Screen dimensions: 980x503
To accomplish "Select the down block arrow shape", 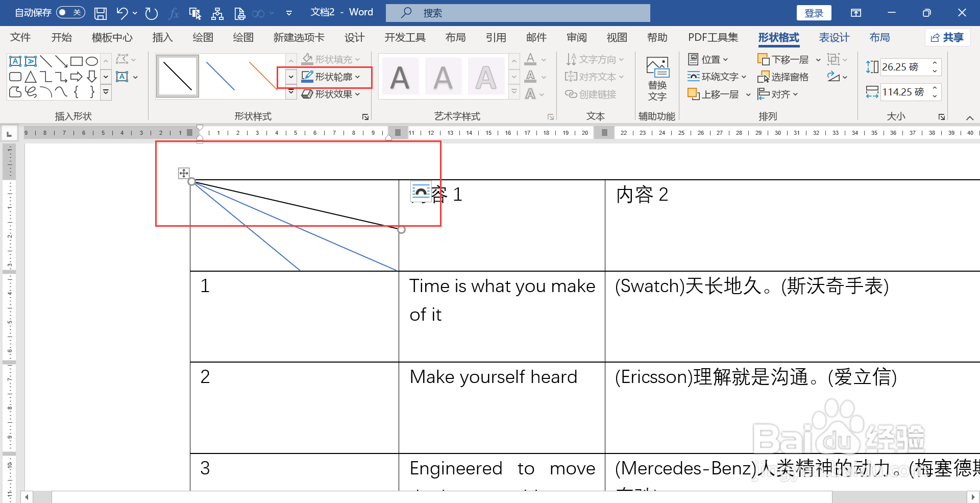I will pyautogui.click(x=92, y=77).
